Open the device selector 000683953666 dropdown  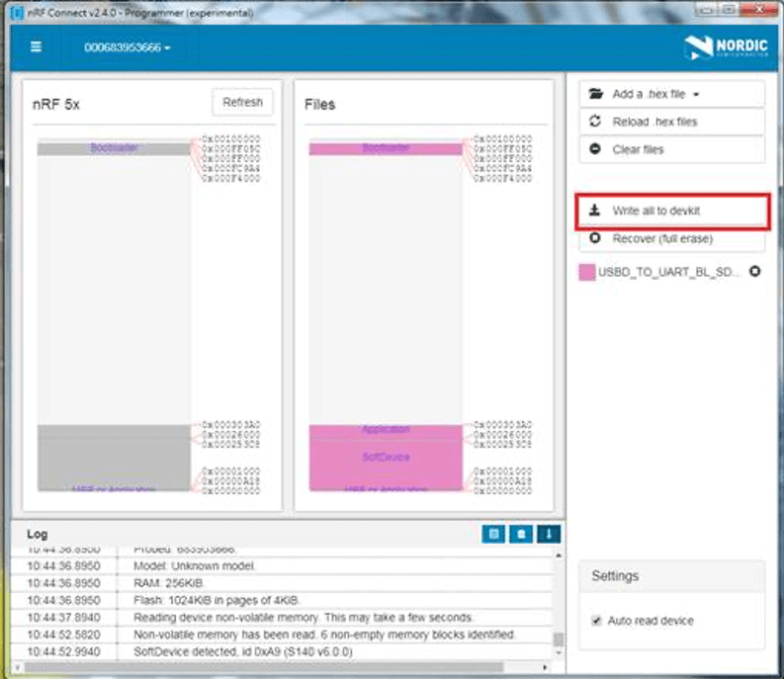127,47
